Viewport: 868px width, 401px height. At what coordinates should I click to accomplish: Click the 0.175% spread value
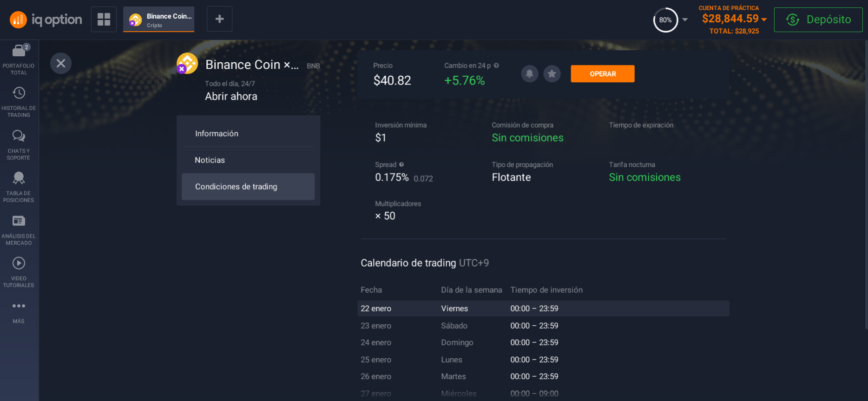tap(392, 177)
